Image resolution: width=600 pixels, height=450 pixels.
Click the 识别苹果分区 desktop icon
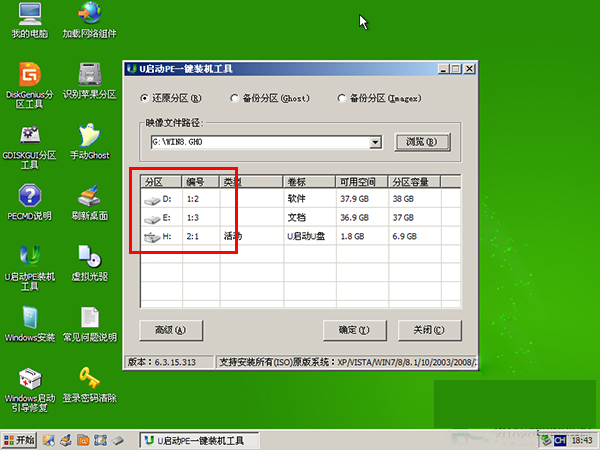[x=90, y=81]
